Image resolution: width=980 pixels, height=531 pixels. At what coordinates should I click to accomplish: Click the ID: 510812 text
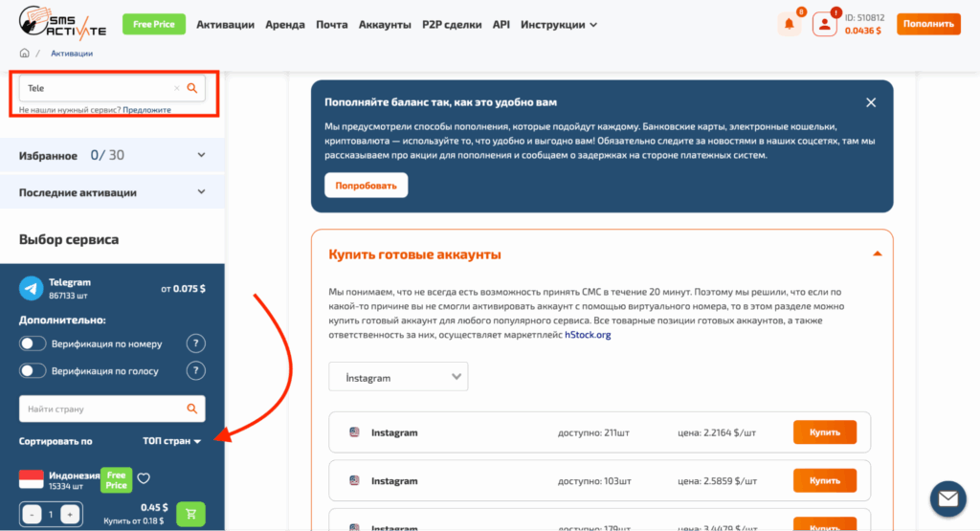tap(864, 17)
